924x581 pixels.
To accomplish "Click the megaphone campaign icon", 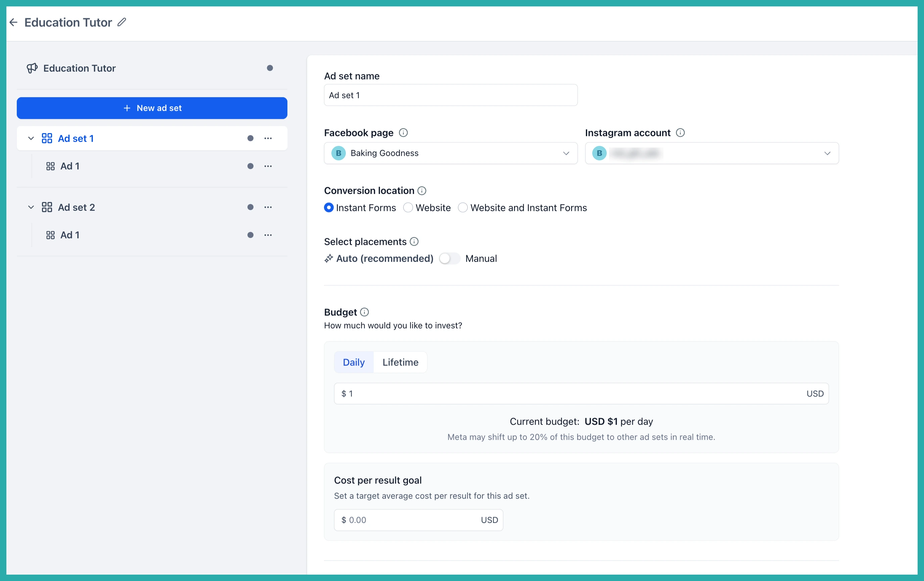I will (32, 68).
